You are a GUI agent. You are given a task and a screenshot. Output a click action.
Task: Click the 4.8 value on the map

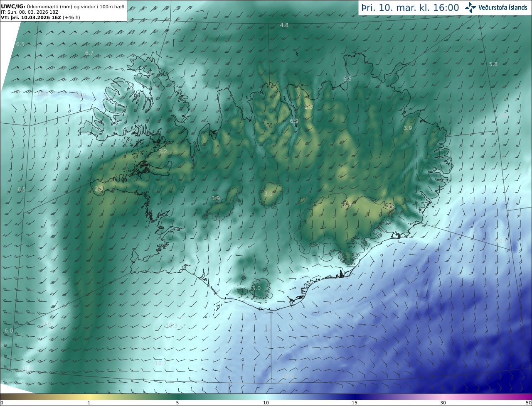coord(284,25)
